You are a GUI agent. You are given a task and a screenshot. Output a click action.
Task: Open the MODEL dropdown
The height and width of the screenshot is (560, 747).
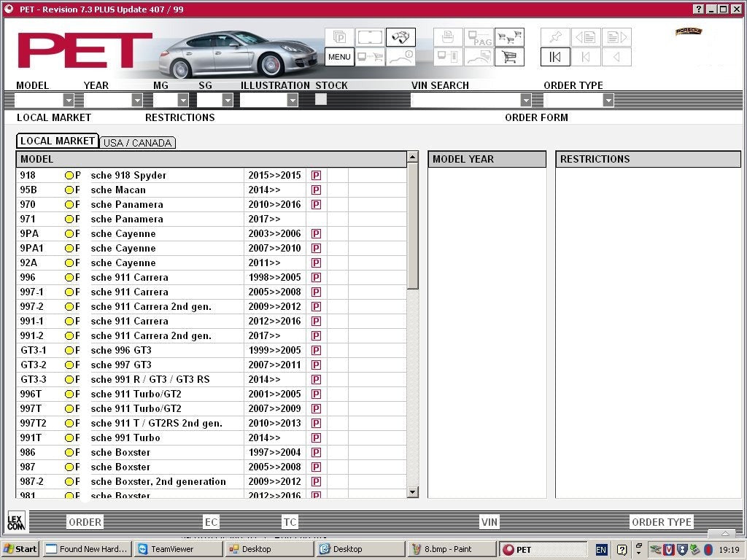[69, 101]
